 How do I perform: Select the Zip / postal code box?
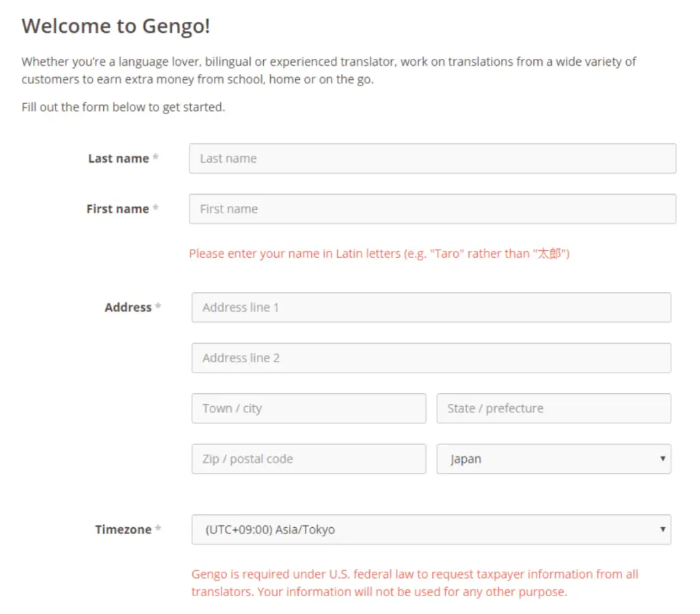[309, 459]
